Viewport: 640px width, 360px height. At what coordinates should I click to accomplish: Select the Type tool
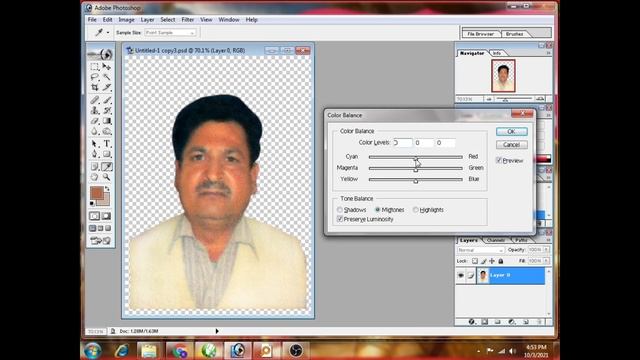pyautogui.click(x=107, y=144)
